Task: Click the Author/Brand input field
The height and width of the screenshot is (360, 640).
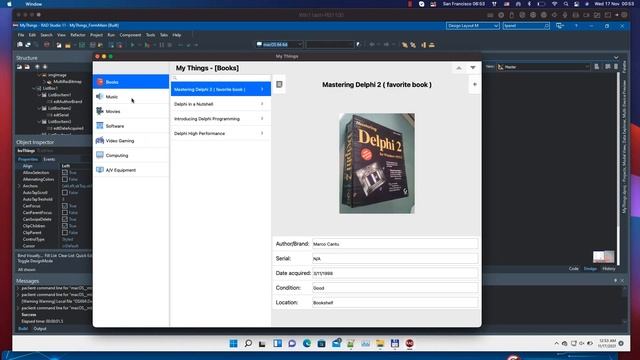Action: (395, 244)
